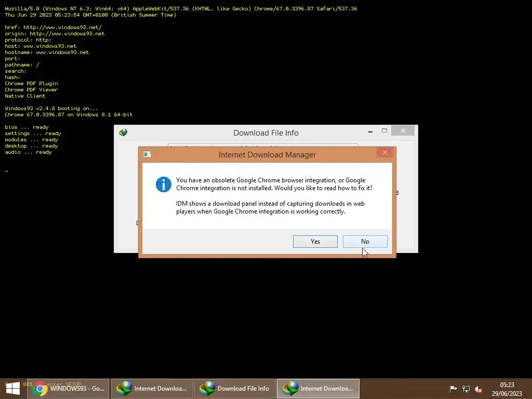Click the Download File Info window globe icon
The height and width of the screenshot is (399, 532).
click(x=123, y=132)
